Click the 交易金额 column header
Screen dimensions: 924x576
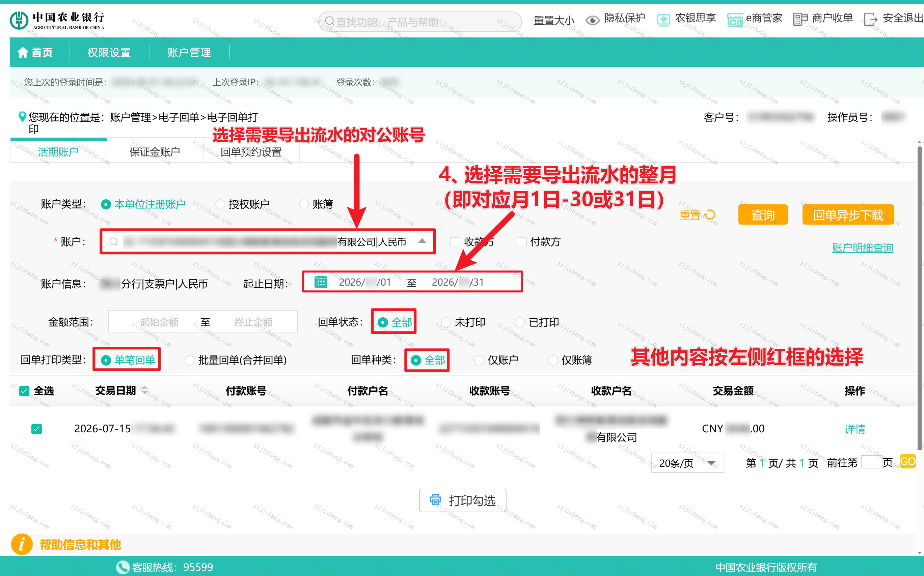pos(733,391)
